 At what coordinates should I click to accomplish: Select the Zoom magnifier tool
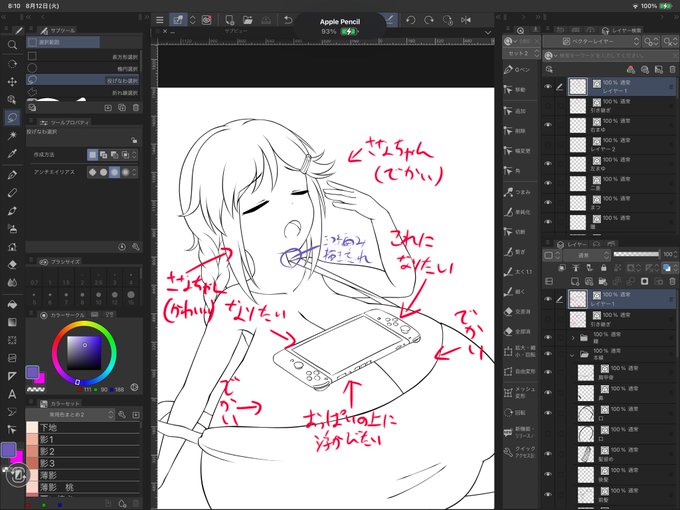click(x=12, y=45)
